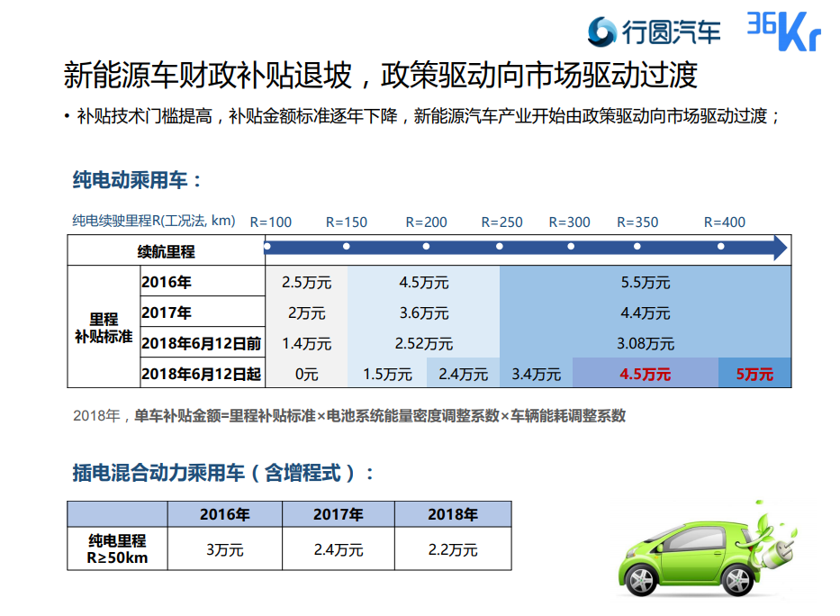The width and height of the screenshot is (840, 616).
Task: Click the 行圆汽车 swirl logo
Action: [601, 32]
